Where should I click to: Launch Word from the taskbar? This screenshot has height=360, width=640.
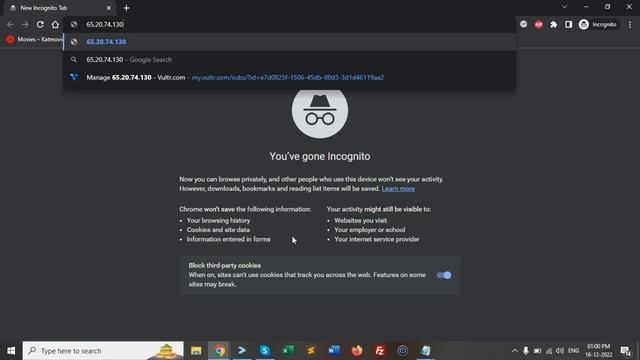pyautogui.click(x=334, y=351)
